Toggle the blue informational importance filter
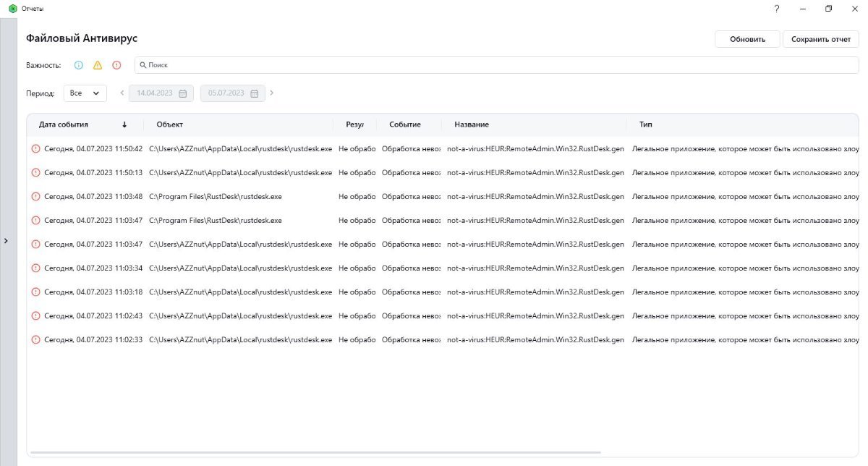The image size is (868, 466). click(79, 65)
